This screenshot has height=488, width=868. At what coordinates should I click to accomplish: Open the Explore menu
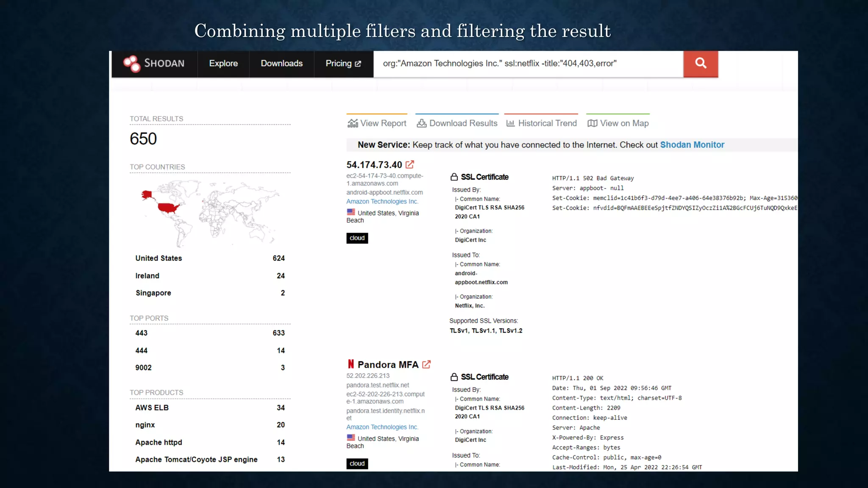[223, 64]
